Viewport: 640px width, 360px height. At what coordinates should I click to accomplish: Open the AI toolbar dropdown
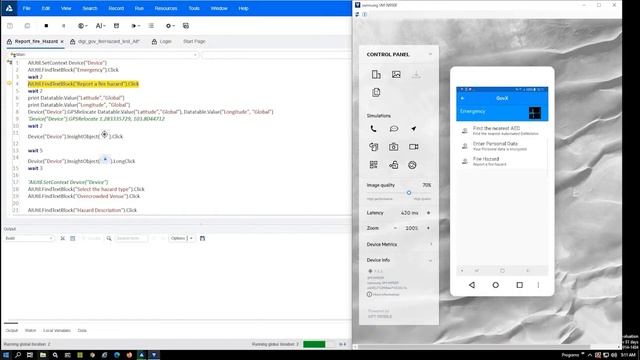click(100, 26)
